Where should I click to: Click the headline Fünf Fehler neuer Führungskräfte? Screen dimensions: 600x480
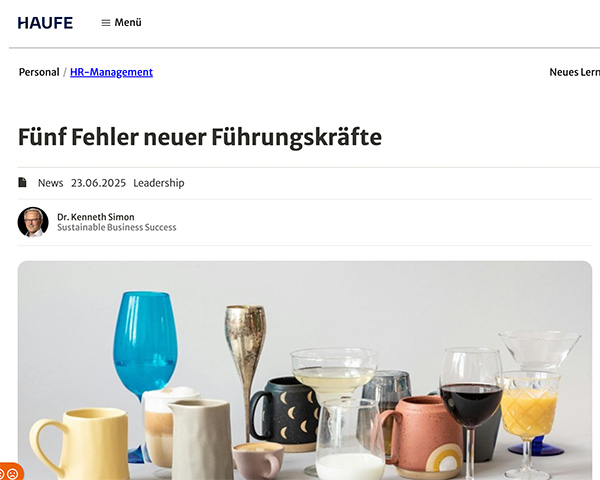(x=200, y=137)
